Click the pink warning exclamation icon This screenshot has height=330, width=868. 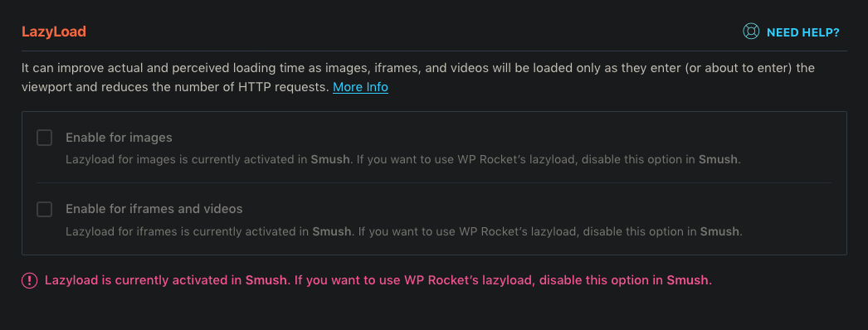tap(29, 281)
